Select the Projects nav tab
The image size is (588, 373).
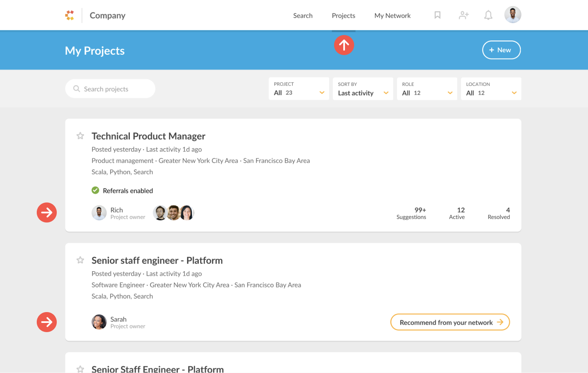pyautogui.click(x=344, y=15)
